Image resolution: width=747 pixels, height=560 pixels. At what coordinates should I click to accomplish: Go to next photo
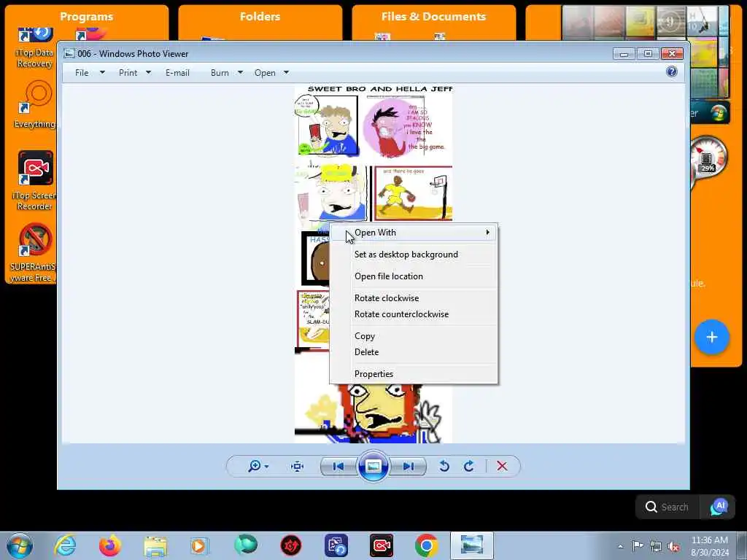tap(409, 466)
